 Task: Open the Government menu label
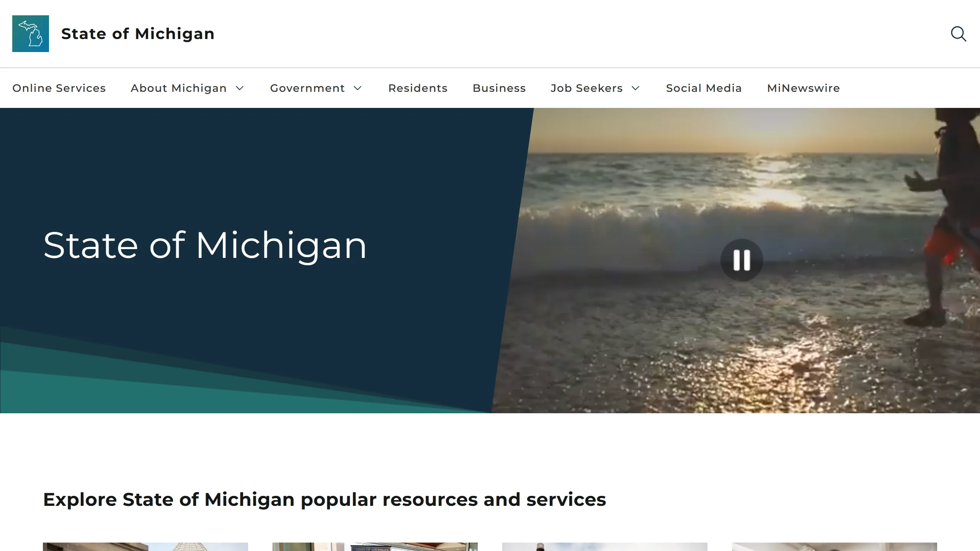tap(307, 88)
